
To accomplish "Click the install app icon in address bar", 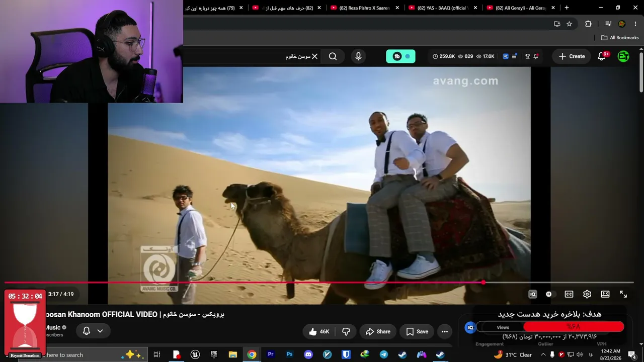I will (x=557, y=24).
